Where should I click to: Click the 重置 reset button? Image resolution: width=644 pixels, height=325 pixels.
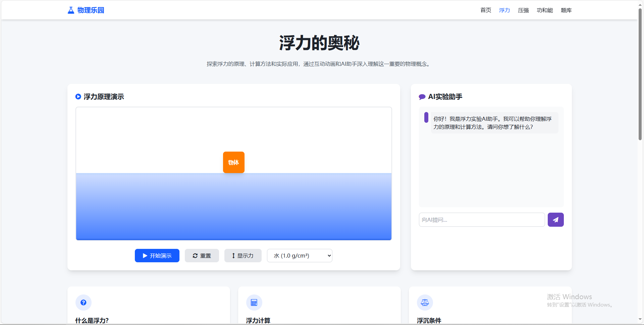(x=202, y=256)
